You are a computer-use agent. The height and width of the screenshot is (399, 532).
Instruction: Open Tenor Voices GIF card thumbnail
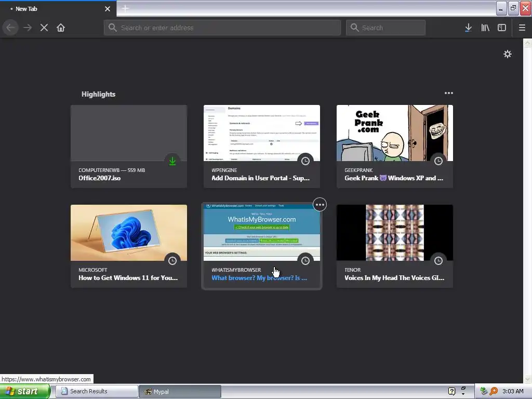[395, 233]
